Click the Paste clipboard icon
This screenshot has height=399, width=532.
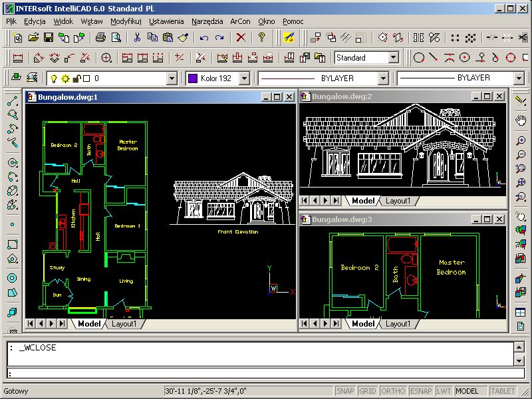[168, 37]
